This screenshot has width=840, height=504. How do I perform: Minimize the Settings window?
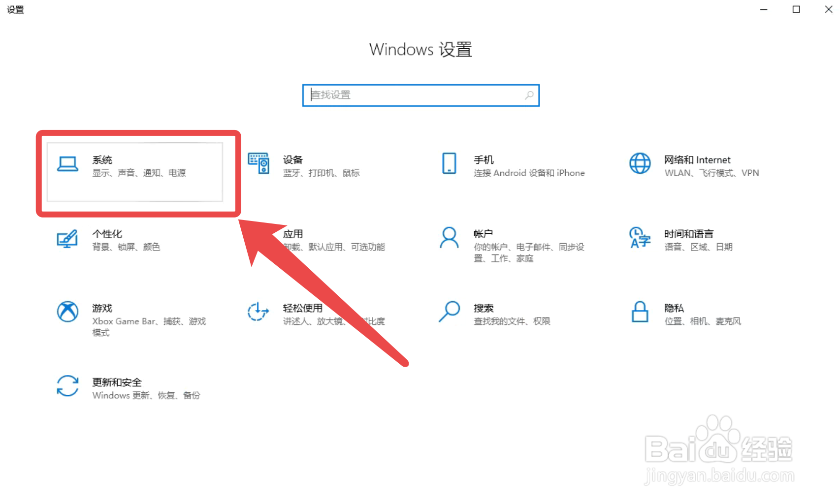pos(763,9)
